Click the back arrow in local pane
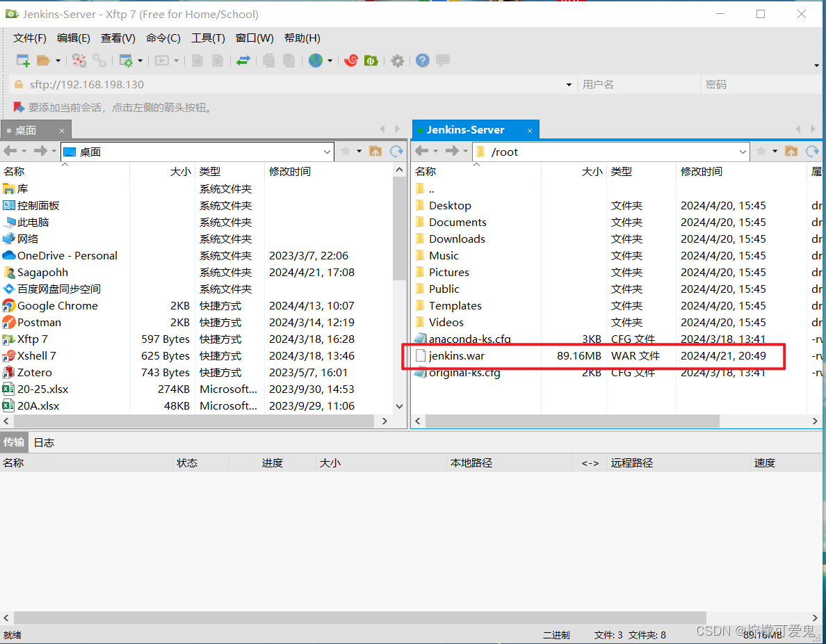Viewport: 826px width, 644px height. pyautogui.click(x=10, y=151)
